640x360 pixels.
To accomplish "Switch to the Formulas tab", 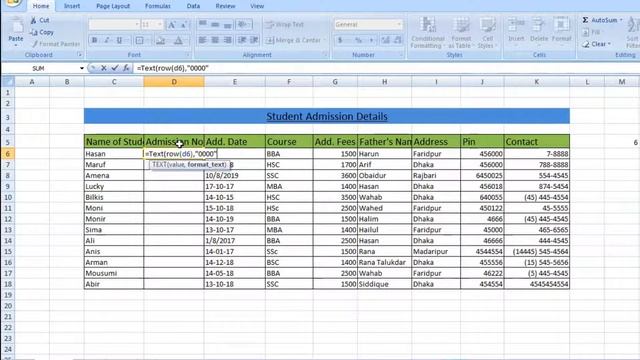I will click(158, 6).
